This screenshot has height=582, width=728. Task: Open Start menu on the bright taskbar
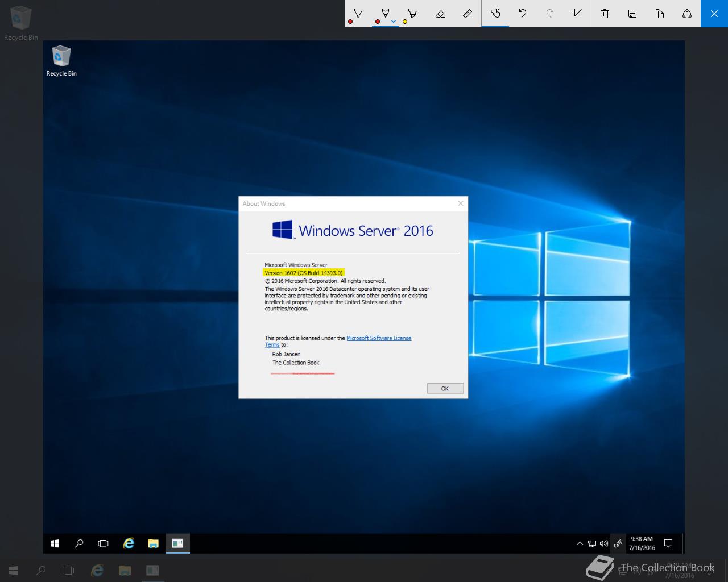(x=55, y=543)
